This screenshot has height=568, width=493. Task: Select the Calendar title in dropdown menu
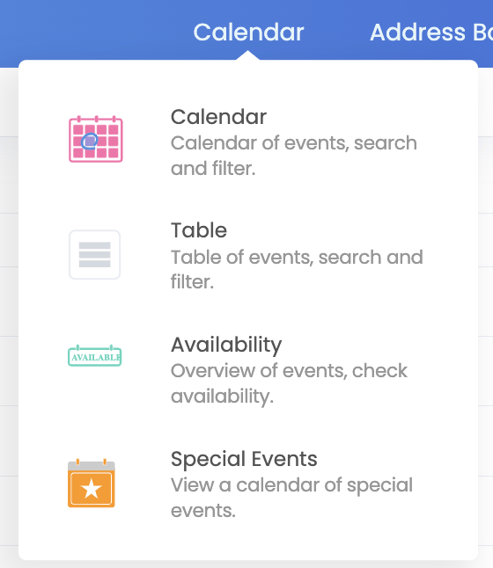coord(219,117)
